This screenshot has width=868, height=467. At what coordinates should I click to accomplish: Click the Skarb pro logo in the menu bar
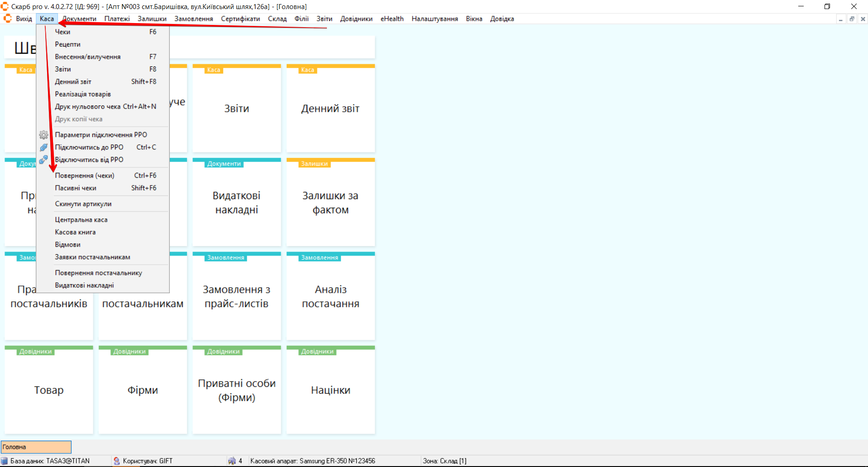click(x=8, y=19)
